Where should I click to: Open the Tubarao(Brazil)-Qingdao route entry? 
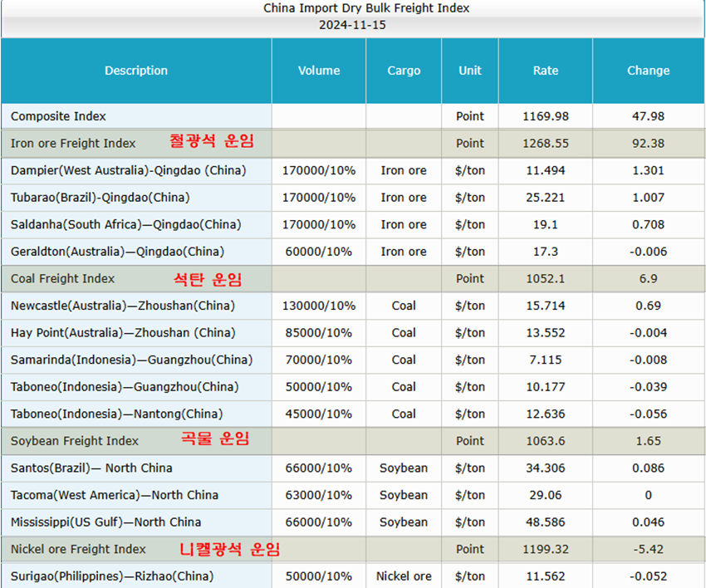[100, 198]
